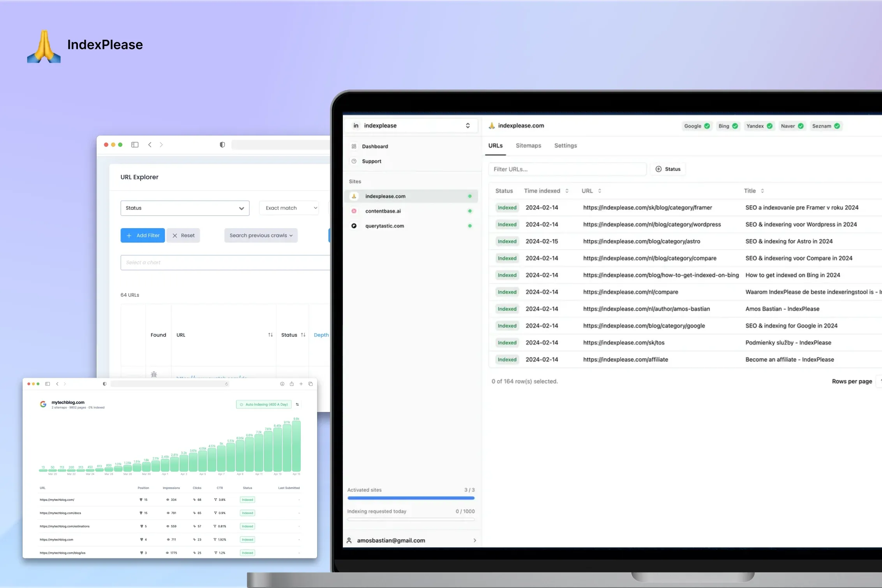Switch to the Sitemaps tab
The image size is (882, 588).
tap(528, 146)
